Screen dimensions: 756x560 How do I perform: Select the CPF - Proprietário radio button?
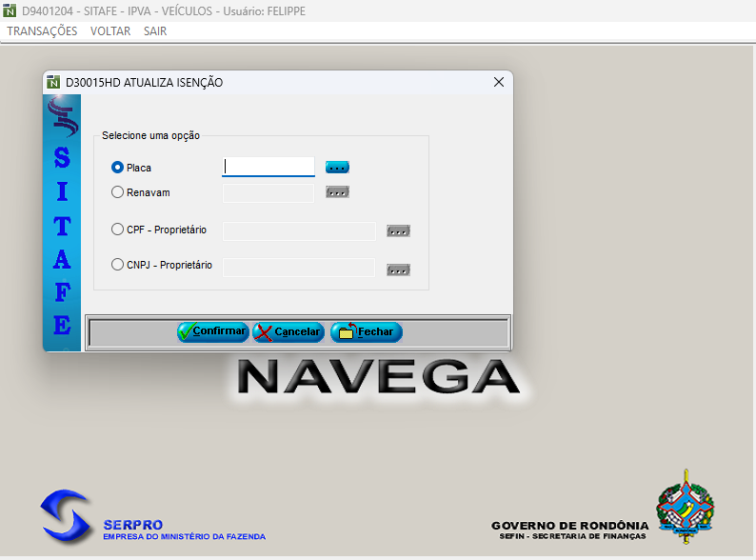pyautogui.click(x=118, y=230)
